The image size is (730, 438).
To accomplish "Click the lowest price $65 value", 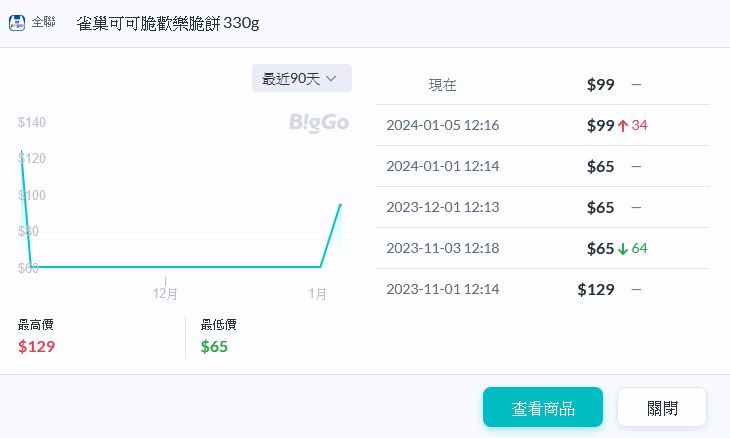I will pyautogui.click(x=214, y=347).
